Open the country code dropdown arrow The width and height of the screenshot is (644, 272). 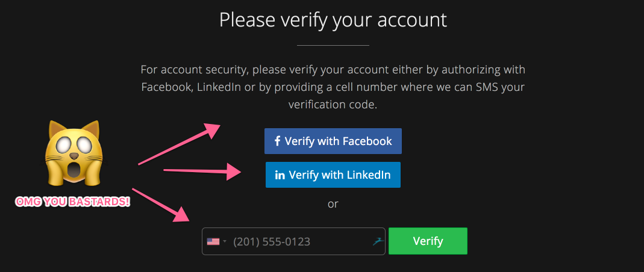[225, 242]
